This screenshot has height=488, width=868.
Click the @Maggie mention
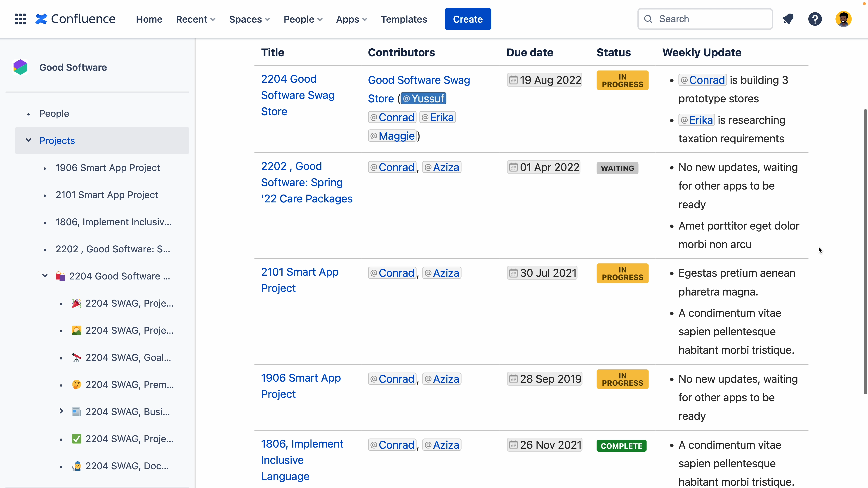click(x=392, y=136)
